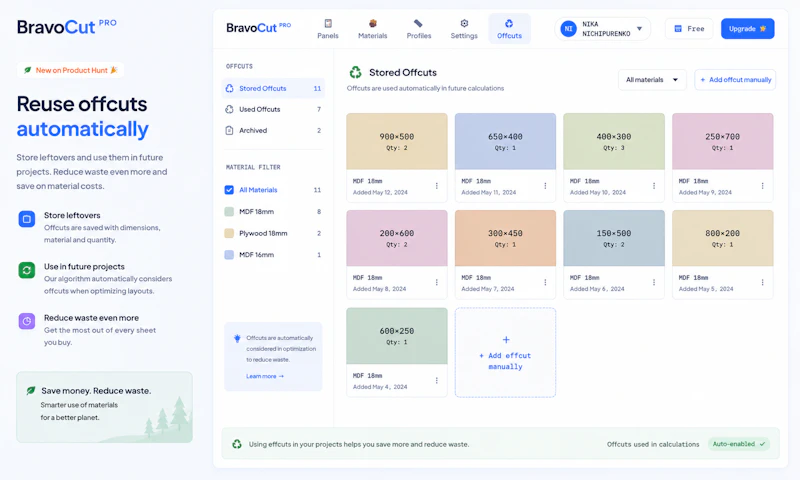Click the BravoCut PRO logo in app header
This screenshot has width=800, height=480.
coord(258,28)
